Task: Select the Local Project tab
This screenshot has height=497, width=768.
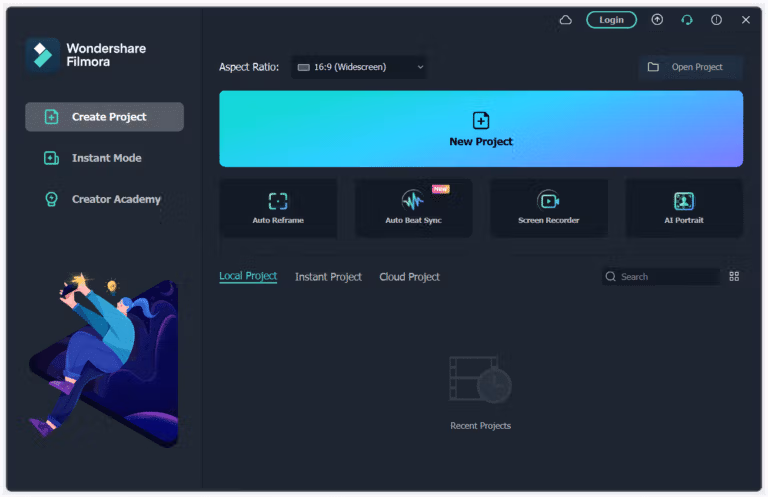Action: click(x=248, y=276)
